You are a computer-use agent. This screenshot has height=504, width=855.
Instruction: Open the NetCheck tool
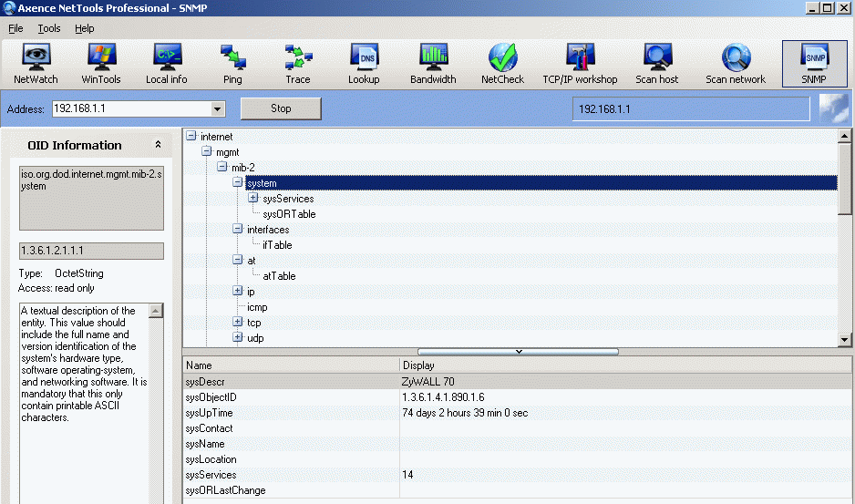click(x=503, y=64)
